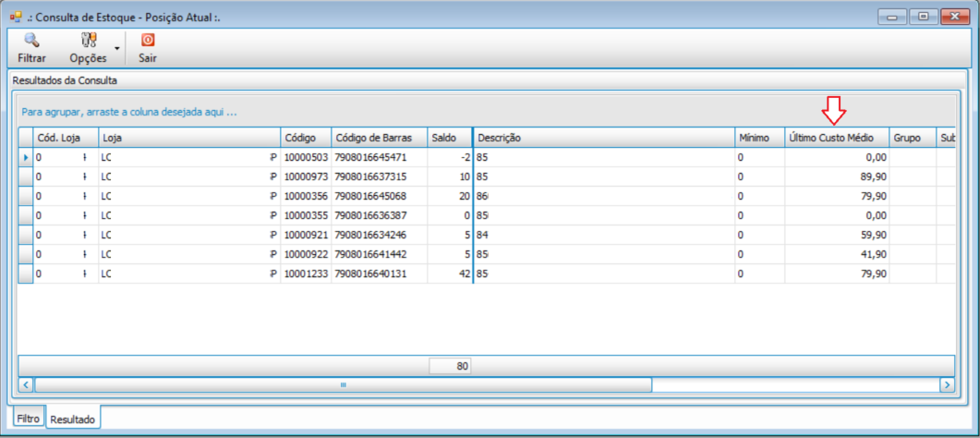Close the Consulta de Estoque window
Viewport: 980px width, 438px height.
[x=954, y=17]
